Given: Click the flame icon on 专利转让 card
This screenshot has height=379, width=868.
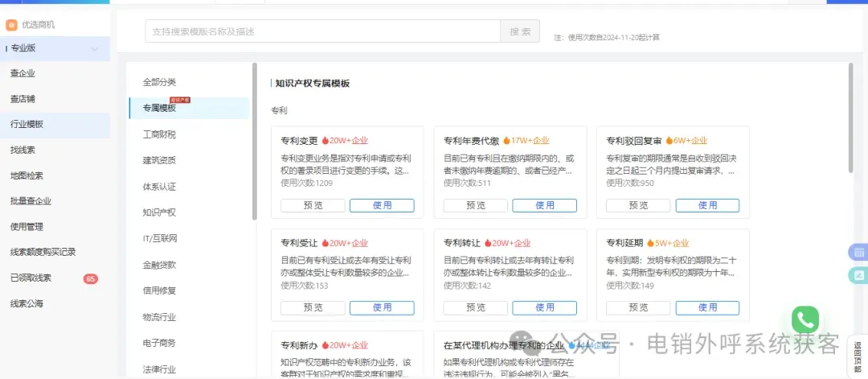Looking at the screenshot, I should click(x=488, y=243).
